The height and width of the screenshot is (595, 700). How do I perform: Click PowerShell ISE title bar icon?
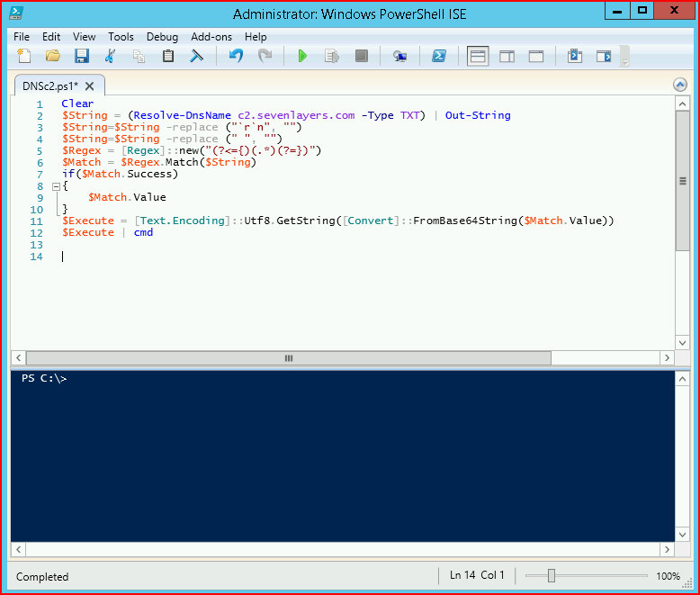(x=16, y=13)
